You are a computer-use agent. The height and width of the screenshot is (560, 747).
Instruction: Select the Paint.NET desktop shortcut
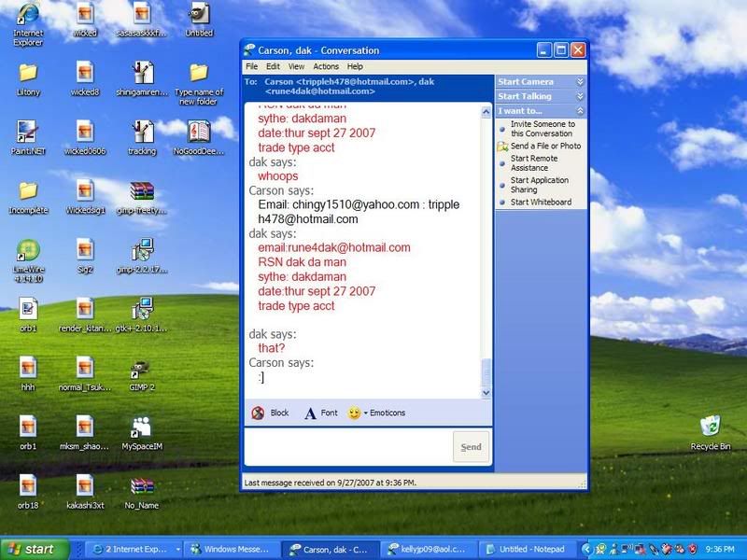pos(28,138)
